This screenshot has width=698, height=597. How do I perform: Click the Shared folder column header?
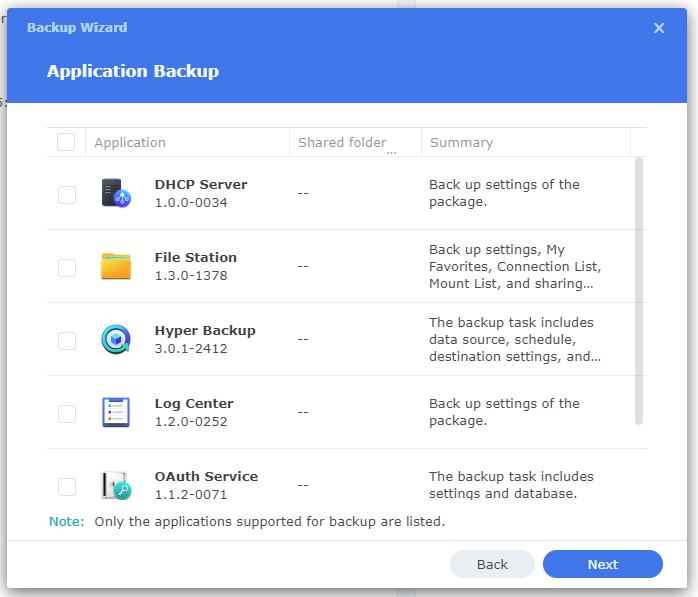click(x=355, y=142)
